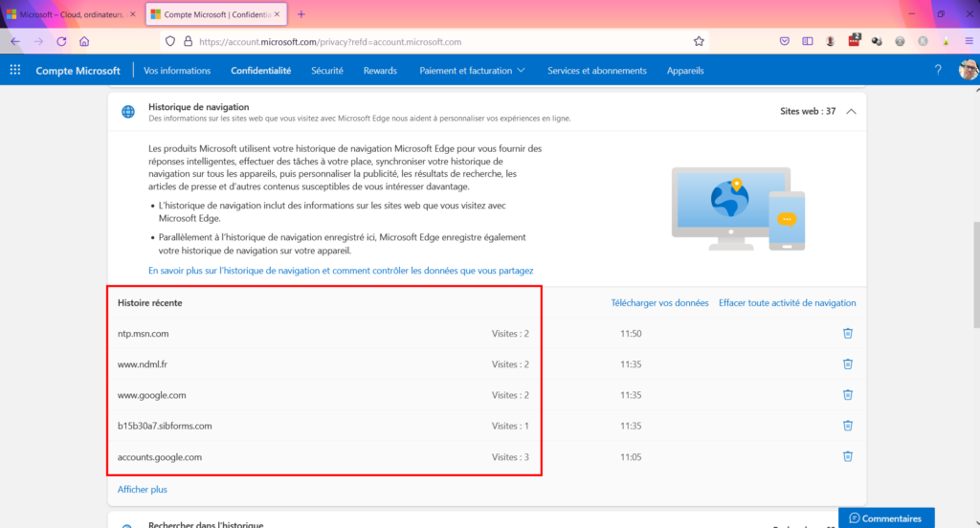View site security lock information

(188, 41)
